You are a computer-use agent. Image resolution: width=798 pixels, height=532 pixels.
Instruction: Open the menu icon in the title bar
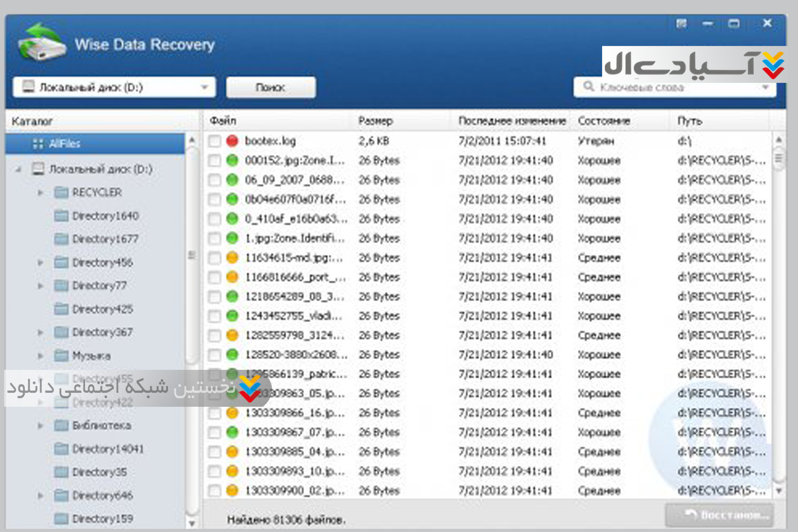coord(681,23)
